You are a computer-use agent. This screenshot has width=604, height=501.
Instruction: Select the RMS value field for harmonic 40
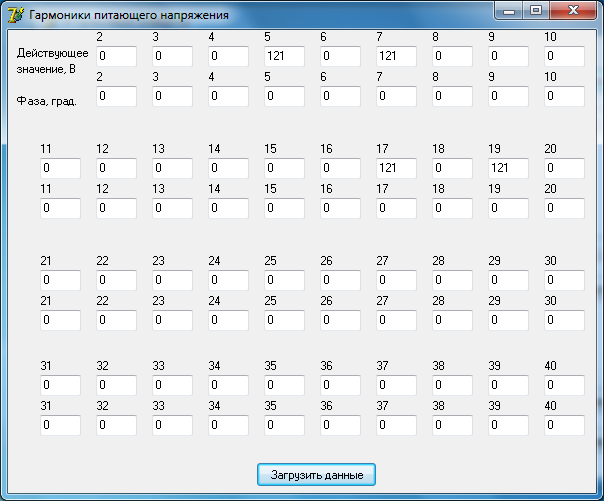(x=564, y=385)
